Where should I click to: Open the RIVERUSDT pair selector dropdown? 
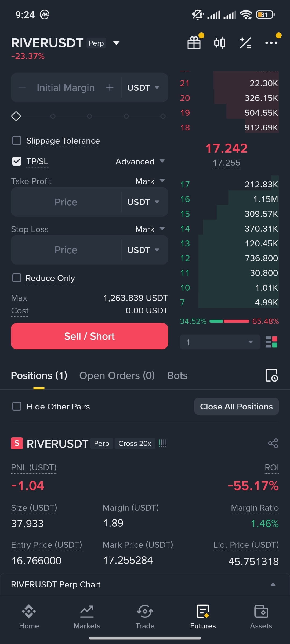(116, 43)
